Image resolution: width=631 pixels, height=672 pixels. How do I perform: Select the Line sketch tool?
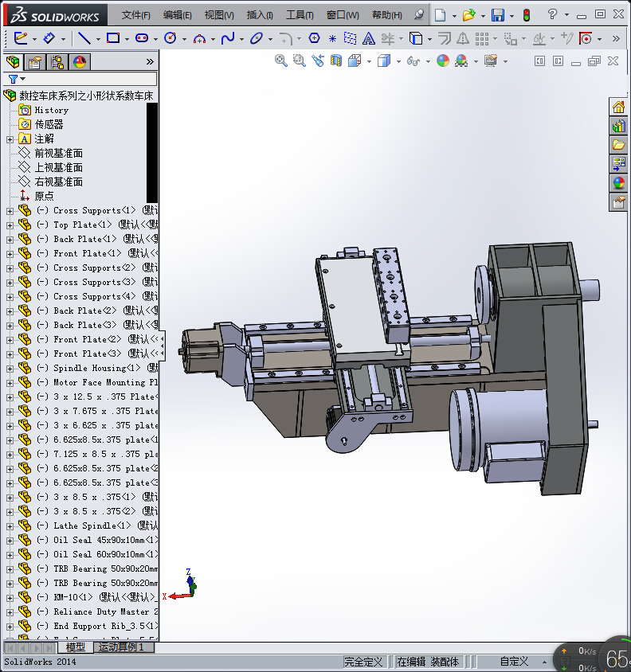click(x=84, y=38)
